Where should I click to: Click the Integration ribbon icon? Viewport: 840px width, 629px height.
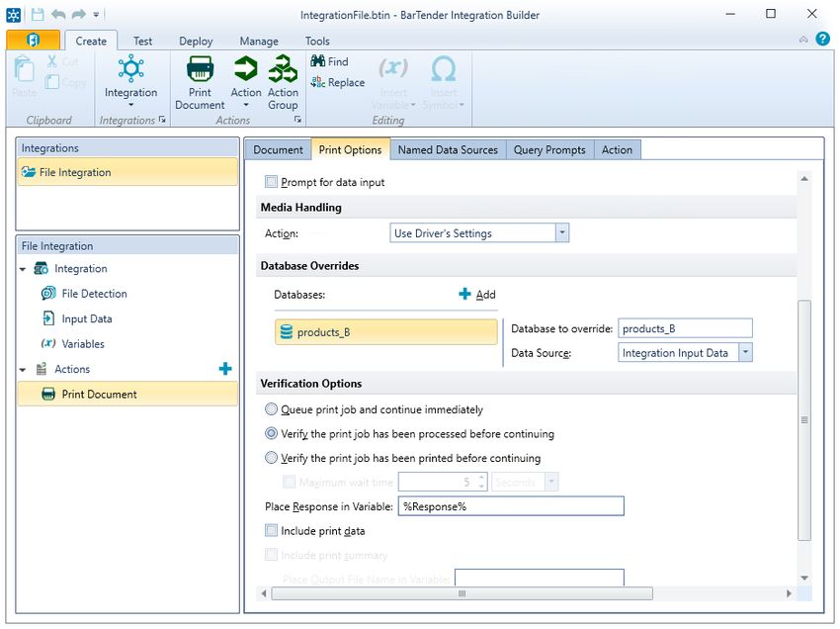click(x=130, y=68)
